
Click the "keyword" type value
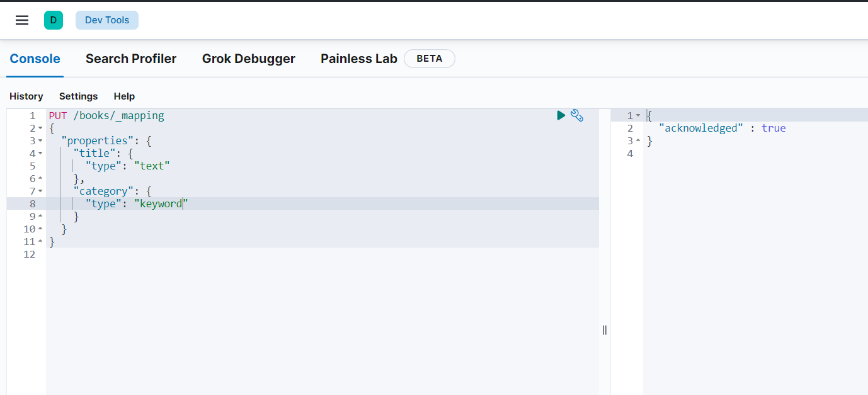tap(161, 203)
